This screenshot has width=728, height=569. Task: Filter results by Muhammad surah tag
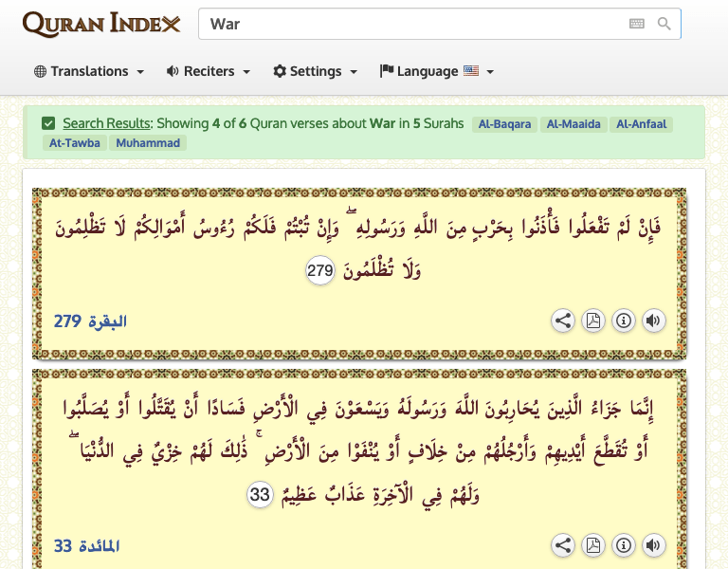click(148, 142)
